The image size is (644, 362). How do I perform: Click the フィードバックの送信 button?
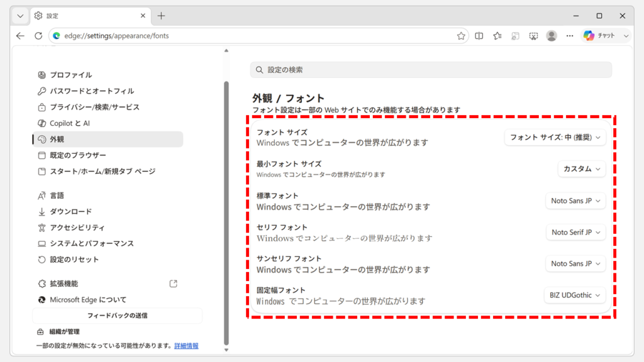tap(117, 315)
